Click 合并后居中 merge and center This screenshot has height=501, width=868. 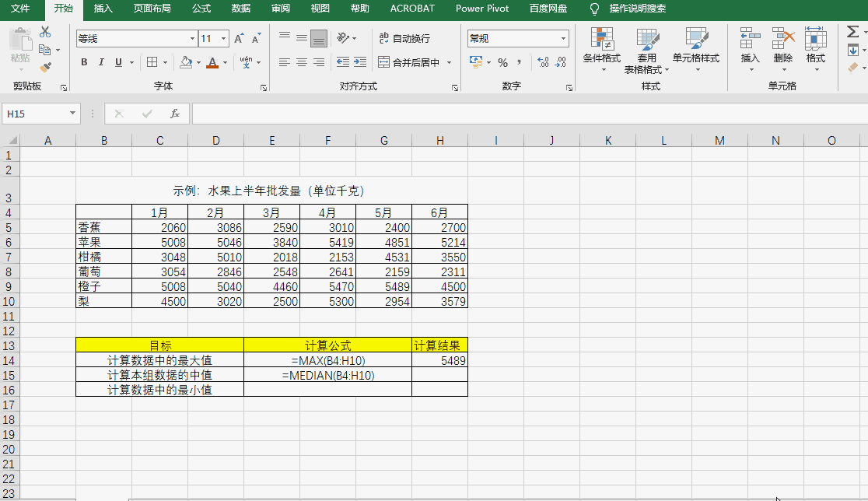pyautogui.click(x=409, y=62)
